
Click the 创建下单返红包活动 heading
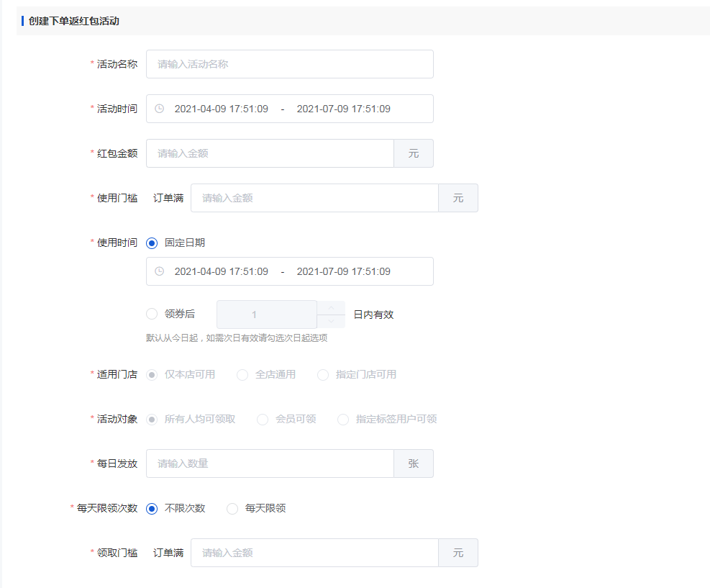[x=74, y=21]
